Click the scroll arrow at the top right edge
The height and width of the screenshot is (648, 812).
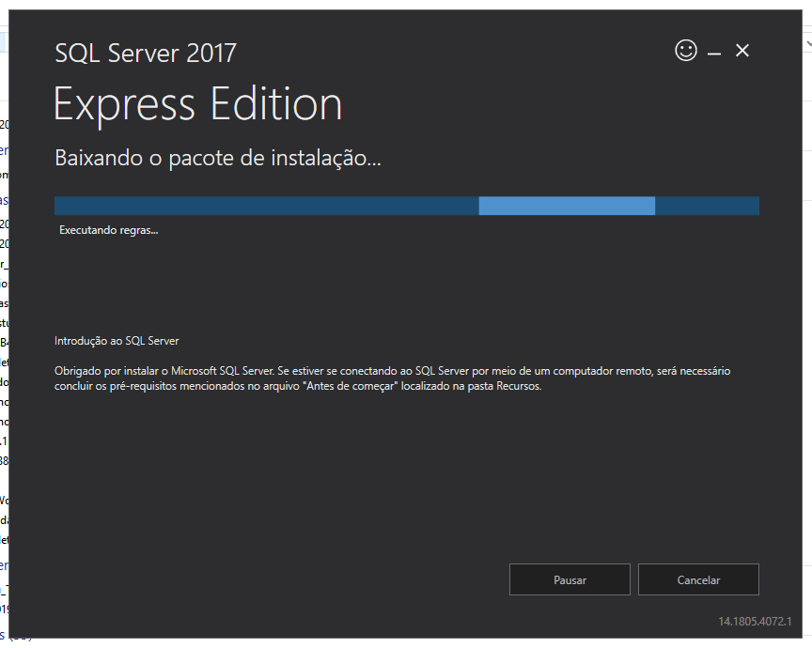click(806, 42)
